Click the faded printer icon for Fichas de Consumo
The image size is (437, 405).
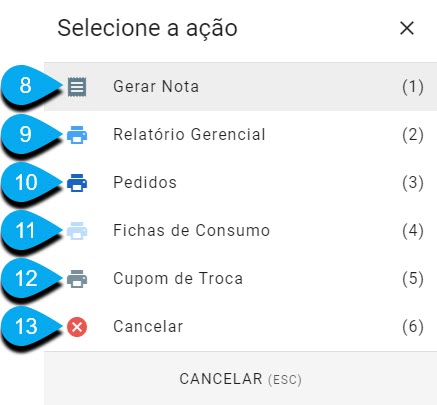77,231
